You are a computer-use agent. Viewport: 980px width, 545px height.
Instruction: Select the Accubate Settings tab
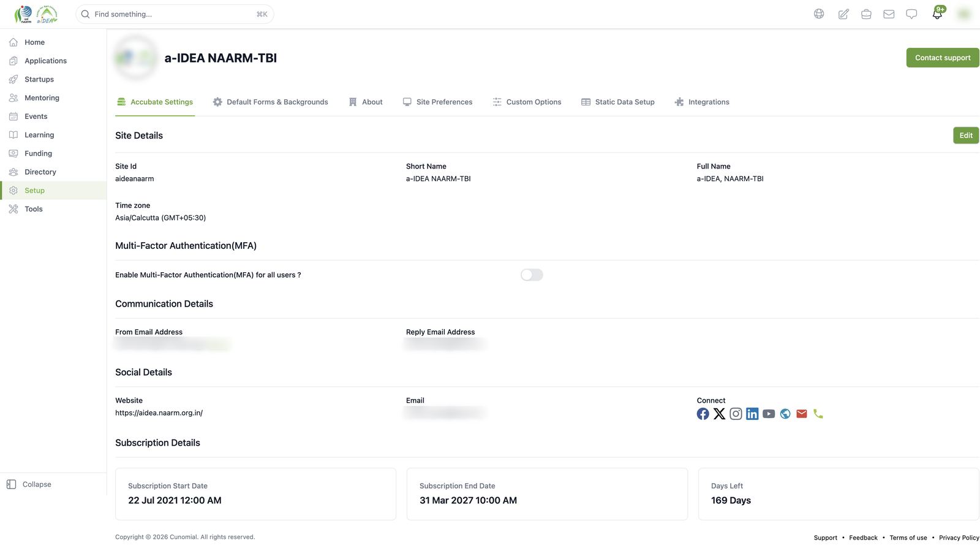155,102
